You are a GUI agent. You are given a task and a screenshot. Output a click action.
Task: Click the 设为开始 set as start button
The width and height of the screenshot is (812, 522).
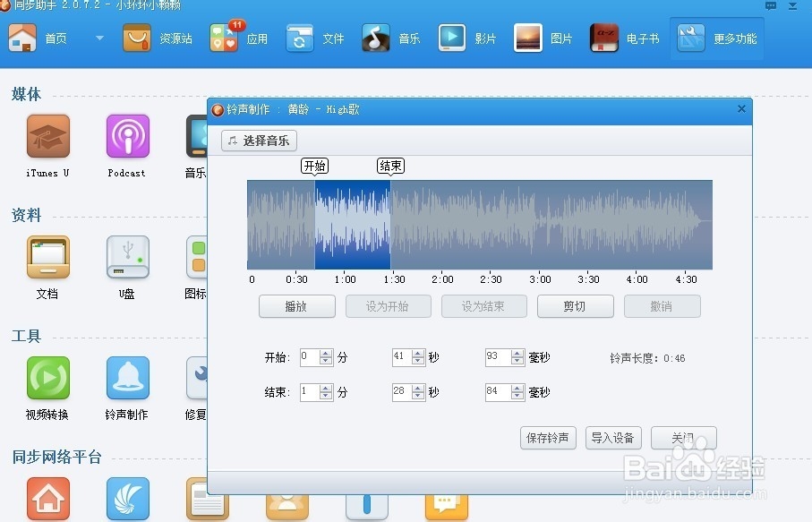388,306
